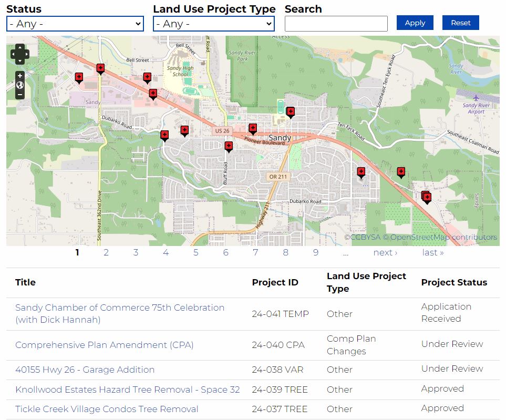Pan the map down with arrow
The width and height of the screenshot is (506, 420).
20,60
